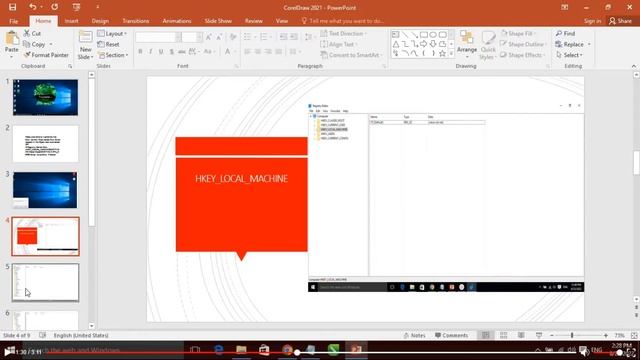Click the Redo repeat icon
Viewport: 640px width, 360px height.
click(x=54, y=7)
